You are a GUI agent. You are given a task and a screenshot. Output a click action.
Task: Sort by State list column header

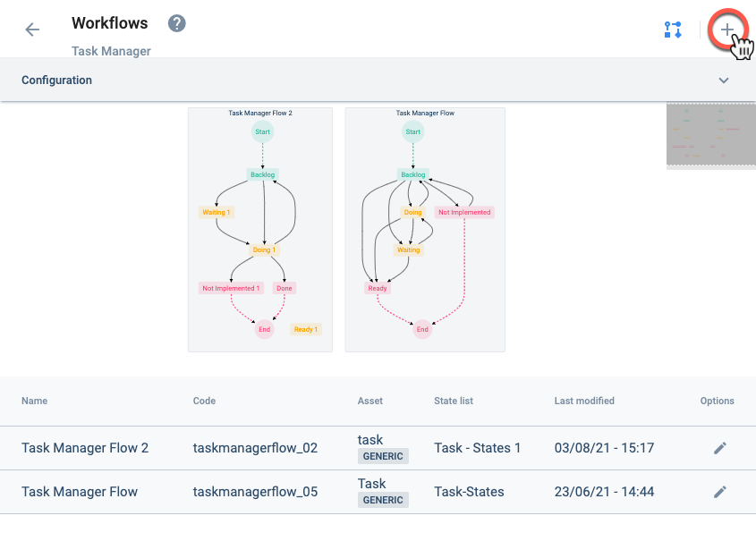pyautogui.click(x=454, y=401)
